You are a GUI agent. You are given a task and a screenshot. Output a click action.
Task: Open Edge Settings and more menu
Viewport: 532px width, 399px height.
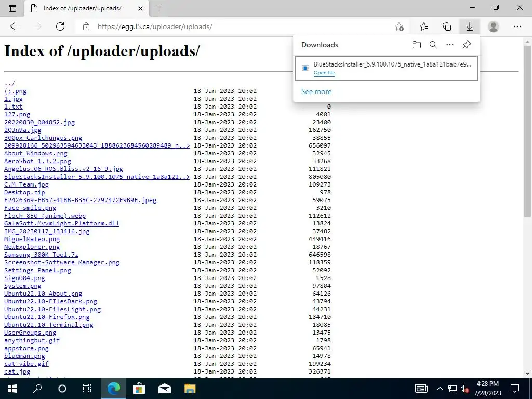click(x=517, y=26)
